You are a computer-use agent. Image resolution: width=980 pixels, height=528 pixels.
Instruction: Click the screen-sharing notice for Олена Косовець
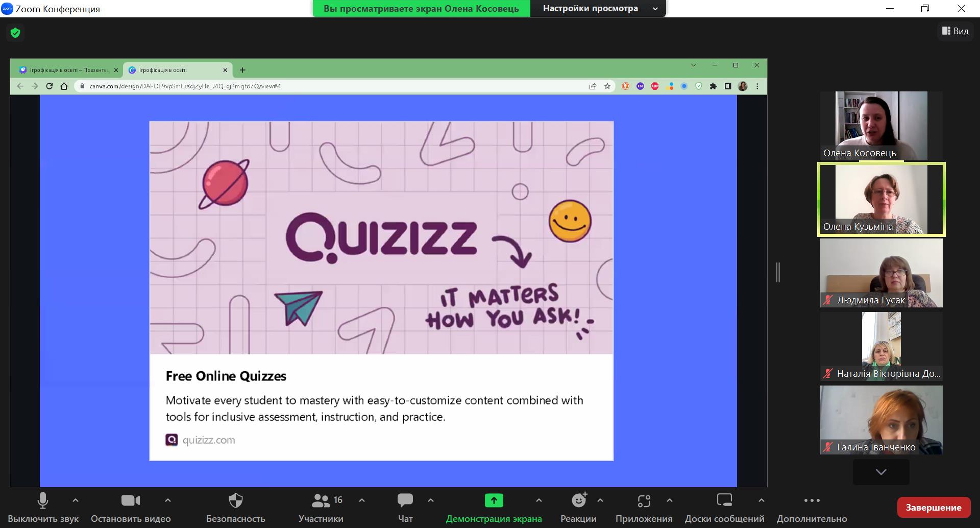coord(421,9)
